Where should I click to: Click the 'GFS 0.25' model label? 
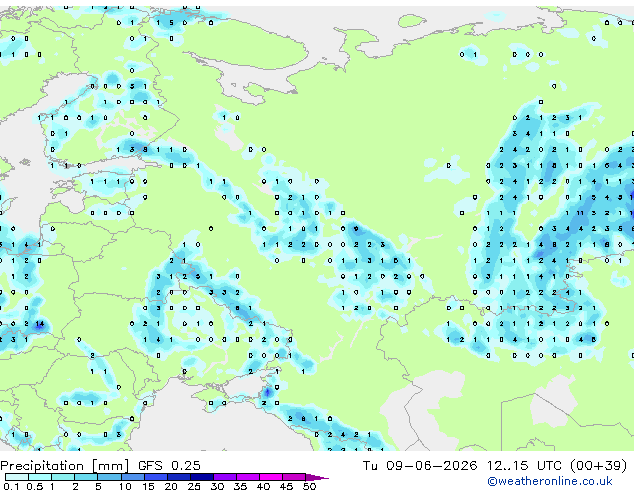pos(169,466)
